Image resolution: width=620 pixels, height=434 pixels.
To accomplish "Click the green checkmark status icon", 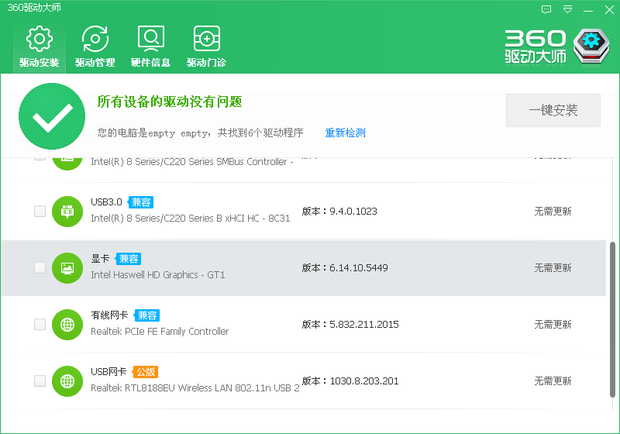I will (x=52, y=116).
